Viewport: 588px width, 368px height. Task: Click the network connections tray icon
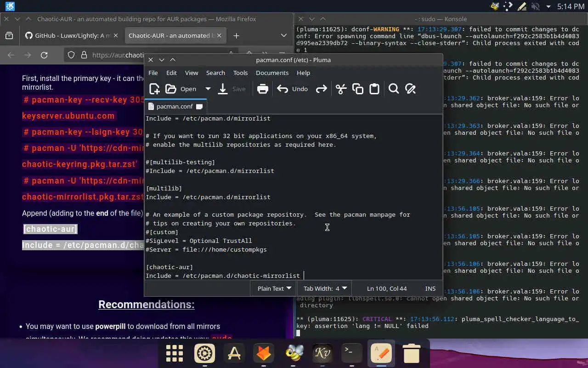[508, 6]
